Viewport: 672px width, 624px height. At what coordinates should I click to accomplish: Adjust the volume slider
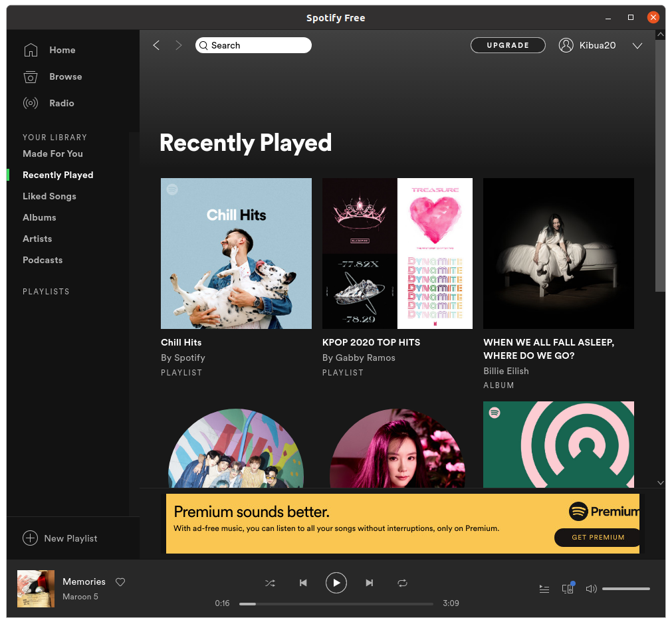point(626,589)
